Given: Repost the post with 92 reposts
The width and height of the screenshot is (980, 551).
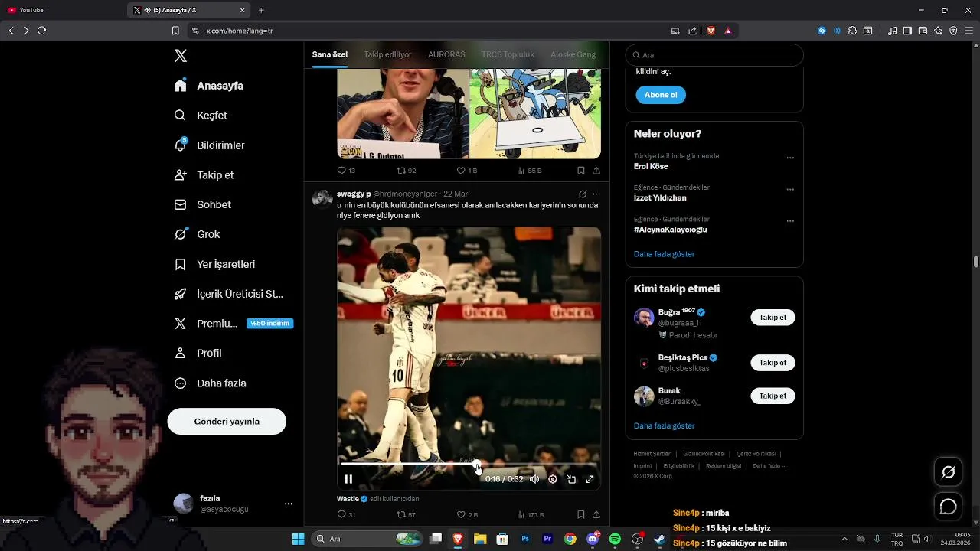Looking at the screenshot, I should (x=407, y=171).
